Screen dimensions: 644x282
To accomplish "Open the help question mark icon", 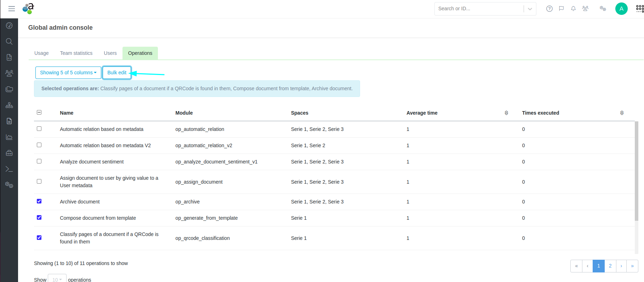I will pos(549,9).
